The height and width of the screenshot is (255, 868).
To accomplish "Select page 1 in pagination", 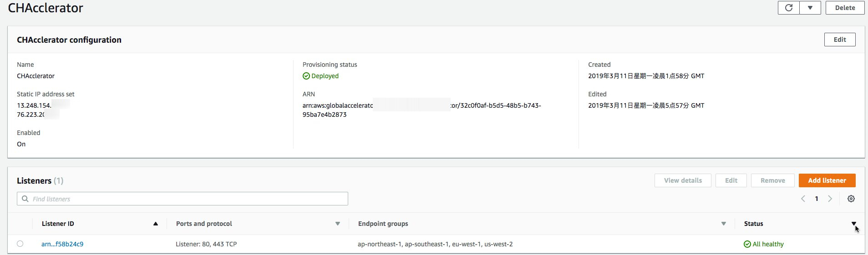I will 817,199.
